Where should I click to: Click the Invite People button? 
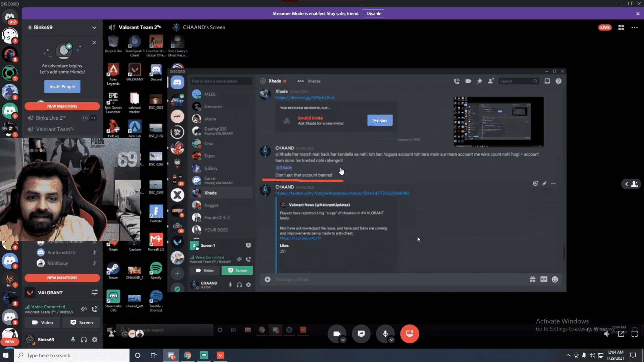pyautogui.click(x=62, y=86)
